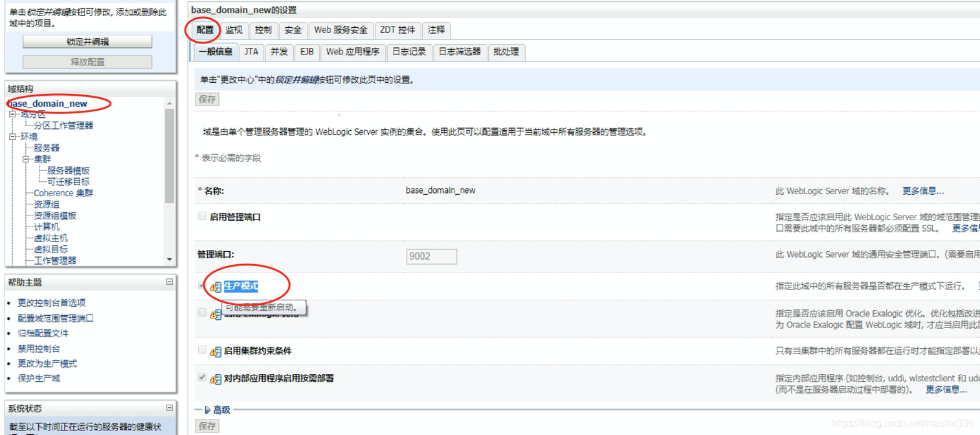Open 服务器模板 in the domain tree
This screenshot has width=980, height=435.
[69, 170]
